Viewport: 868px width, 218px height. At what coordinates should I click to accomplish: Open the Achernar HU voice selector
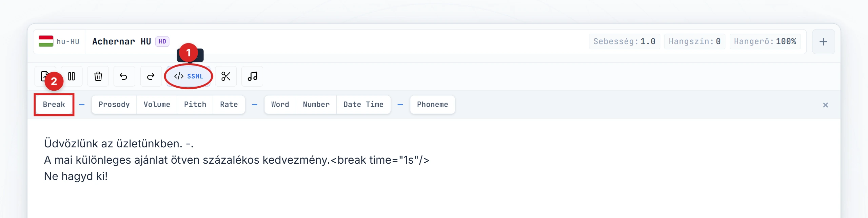click(x=131, y=41)
